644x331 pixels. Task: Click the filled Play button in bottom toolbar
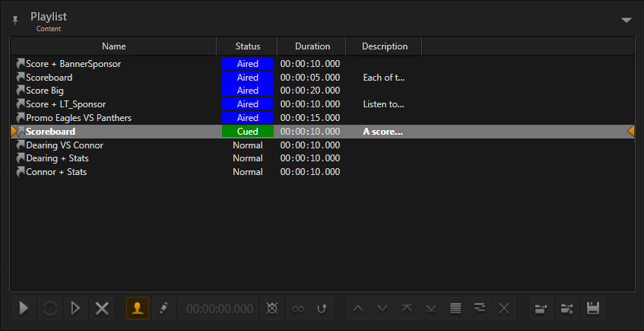point(24,308)
